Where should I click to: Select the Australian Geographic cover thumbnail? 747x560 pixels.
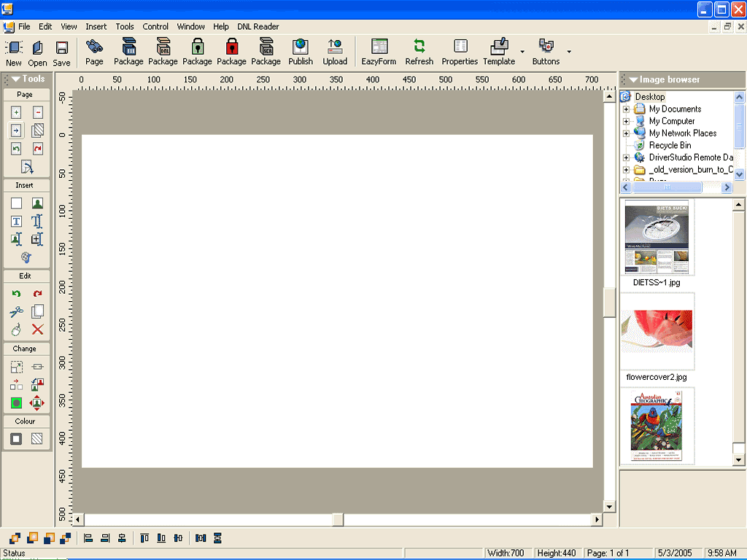[657, 426]
